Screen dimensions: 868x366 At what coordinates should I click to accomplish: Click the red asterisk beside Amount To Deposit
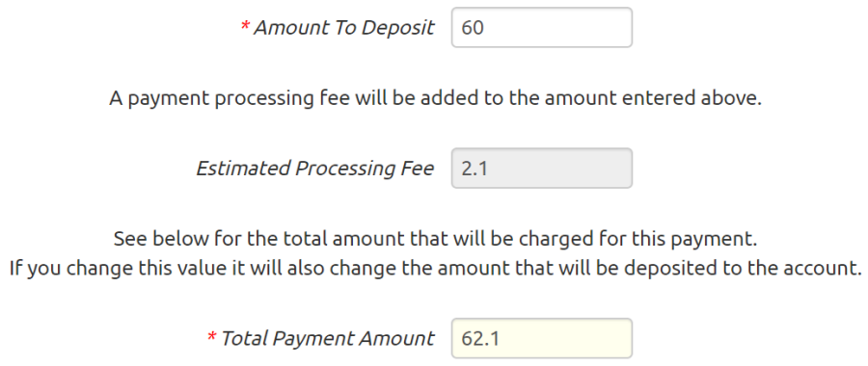245,25
